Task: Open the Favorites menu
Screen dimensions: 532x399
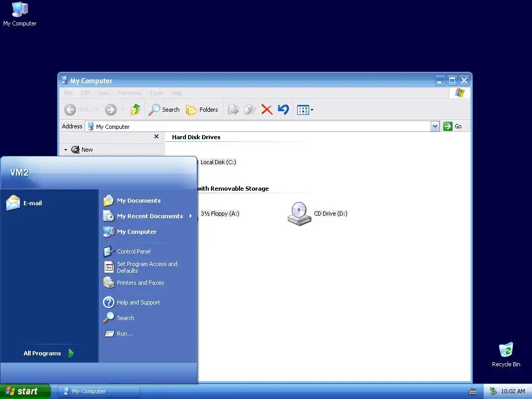Action: (129, 93)
